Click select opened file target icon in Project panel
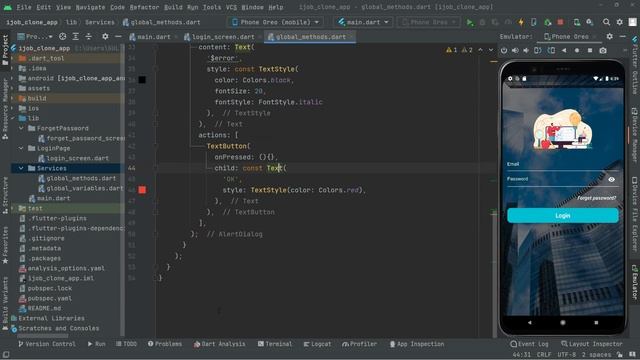This screenshot has width=640, height=360. coord(62,37)
